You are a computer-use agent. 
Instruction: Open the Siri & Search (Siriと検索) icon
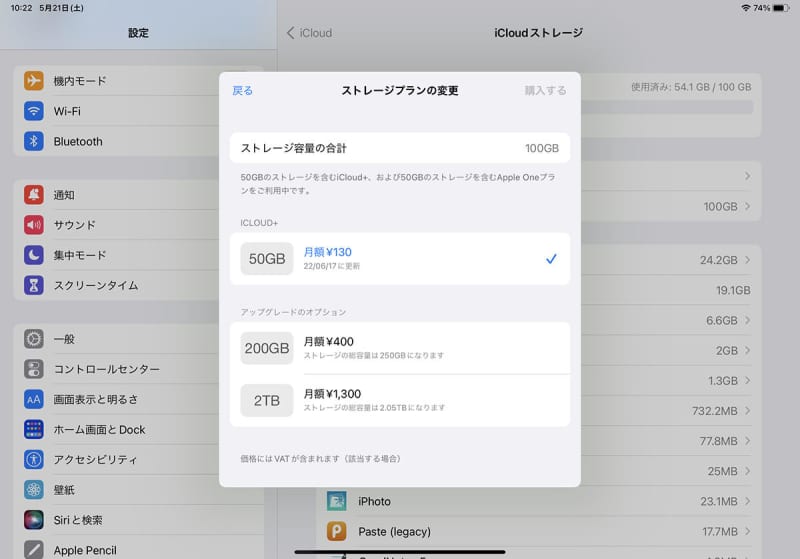(34, 520)
